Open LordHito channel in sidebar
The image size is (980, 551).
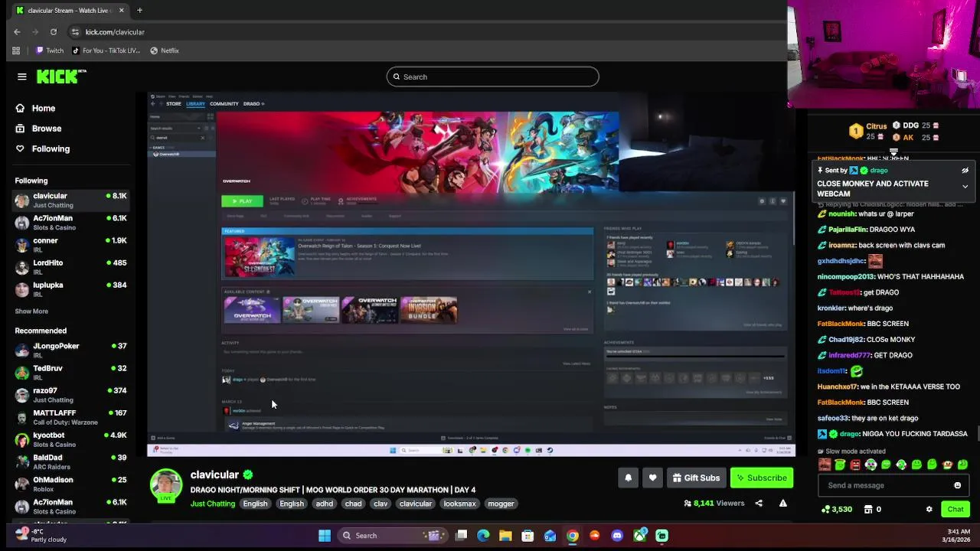70,267
